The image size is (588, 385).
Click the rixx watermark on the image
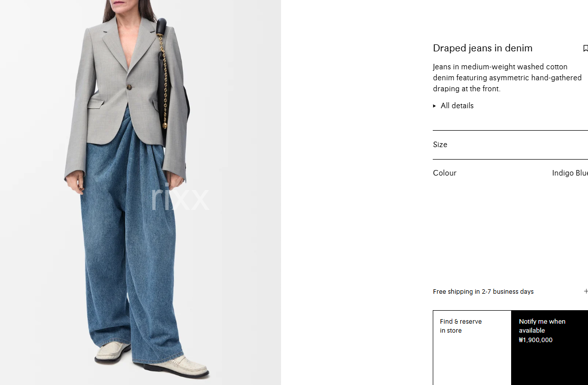pyautogui.click(x=180, y=197)
